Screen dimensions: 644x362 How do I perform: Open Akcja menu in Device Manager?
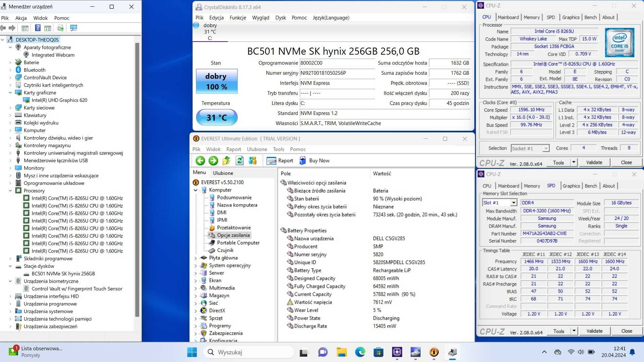tap(21, 18)
